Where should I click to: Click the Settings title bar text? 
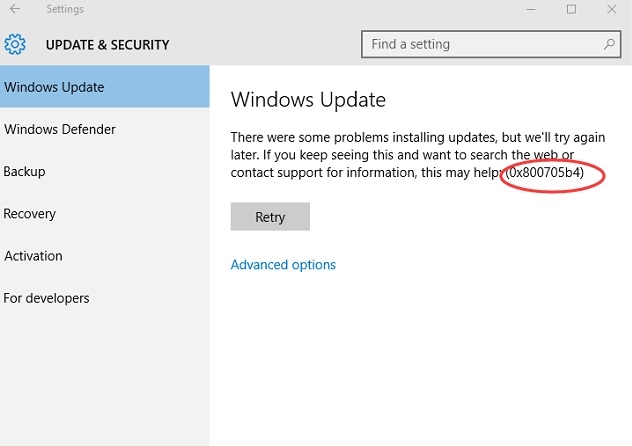(x=65, y=10)
